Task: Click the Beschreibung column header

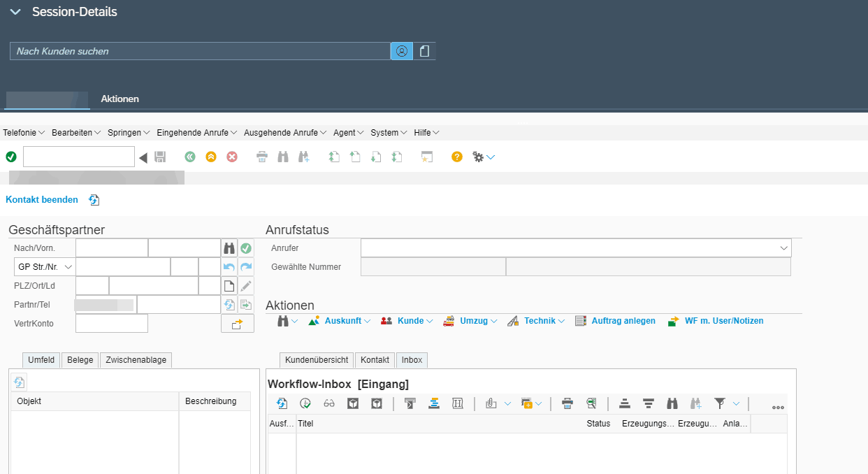Action: (215, 401)
